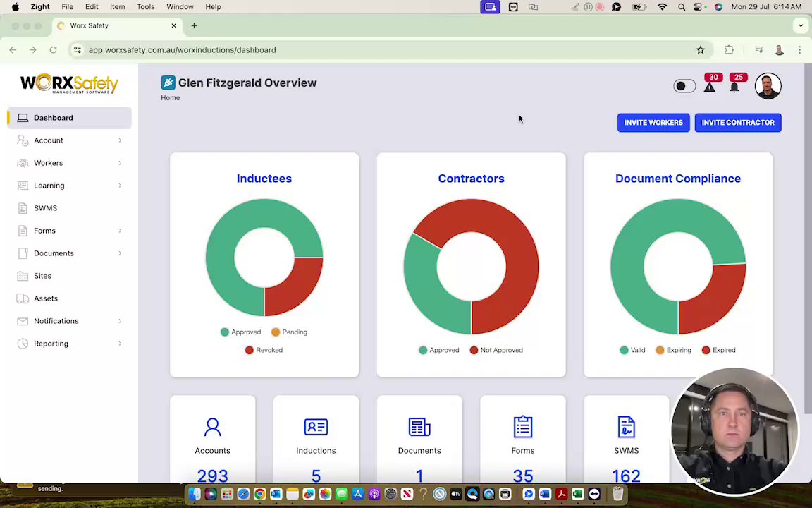812x508 pixels.
Task: Open the notifications bell icon
Action: coord(734,87)
